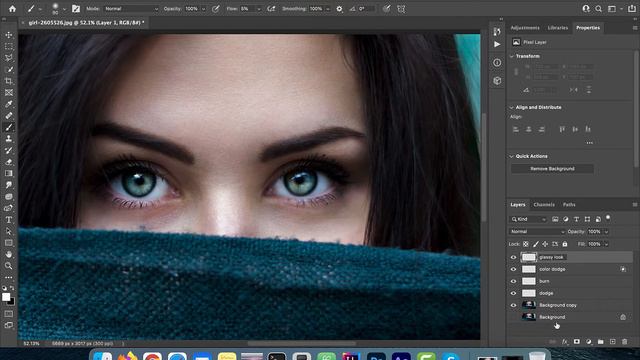Select the Healing Brush tool
The height and width of the screenshot is (360, 640).
[9, 116]
